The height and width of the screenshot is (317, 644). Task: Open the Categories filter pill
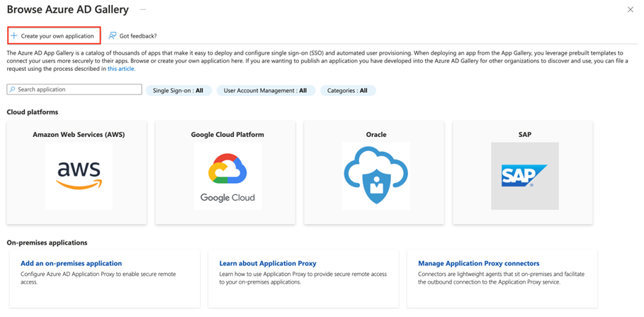click(x=347, y=91)
